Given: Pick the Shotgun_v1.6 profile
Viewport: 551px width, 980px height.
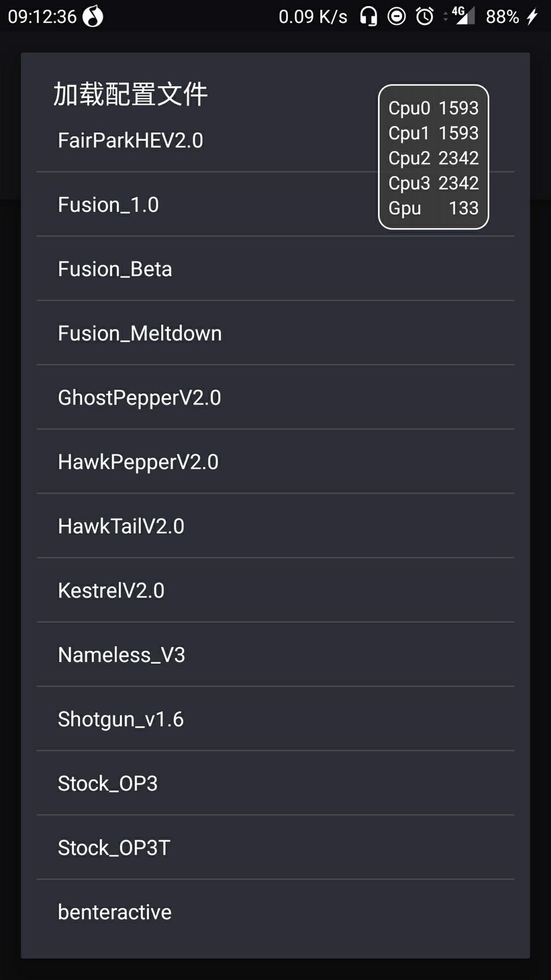Looking at the screenshot, I should pyautogui.click(x=275, y=719).
